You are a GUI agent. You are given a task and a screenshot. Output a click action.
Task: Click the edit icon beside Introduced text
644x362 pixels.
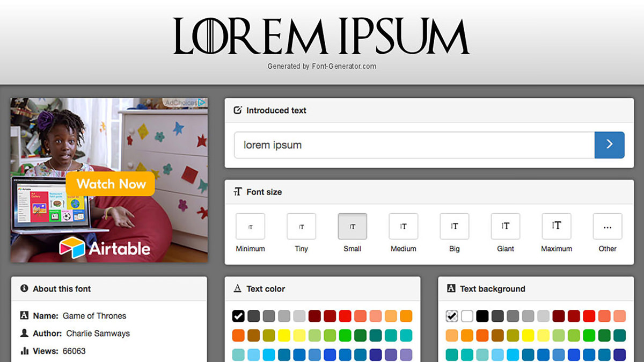click(x=238, y=110)
